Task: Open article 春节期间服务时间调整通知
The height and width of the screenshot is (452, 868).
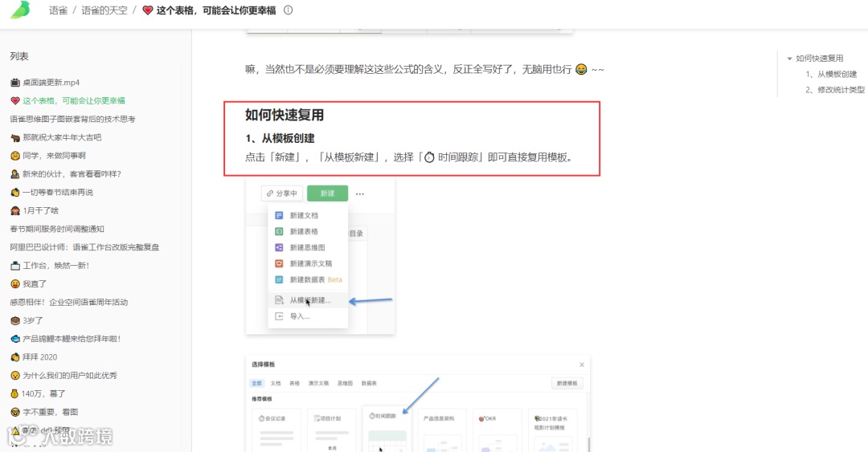Action: coord(57,229)
